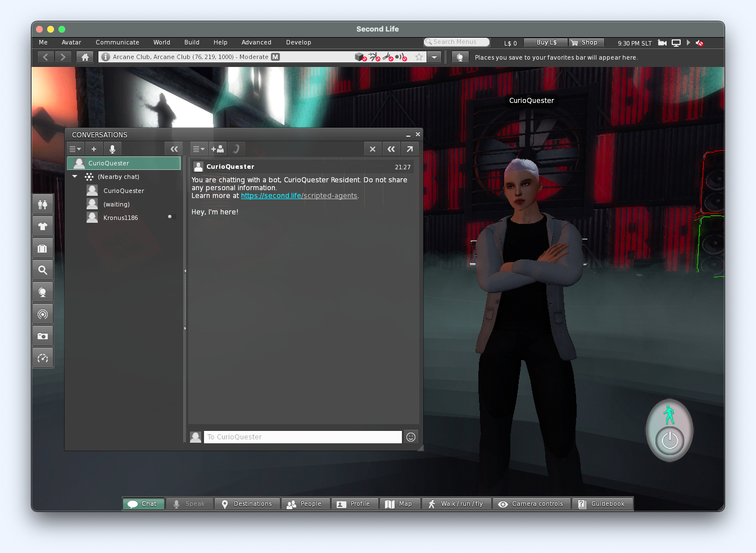Start a voice call with CurioQuester
The image size is (756, 553).
[236, 149]
